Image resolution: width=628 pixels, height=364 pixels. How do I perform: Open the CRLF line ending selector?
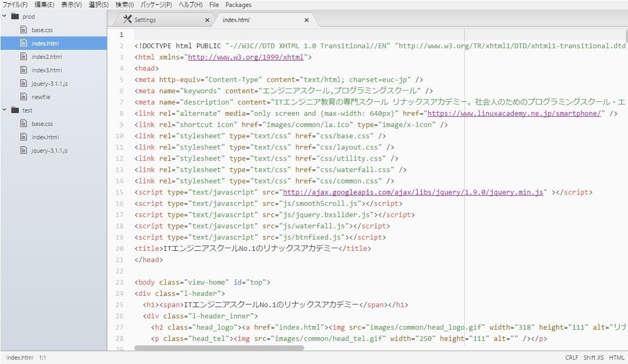click(x=571, y=358)
